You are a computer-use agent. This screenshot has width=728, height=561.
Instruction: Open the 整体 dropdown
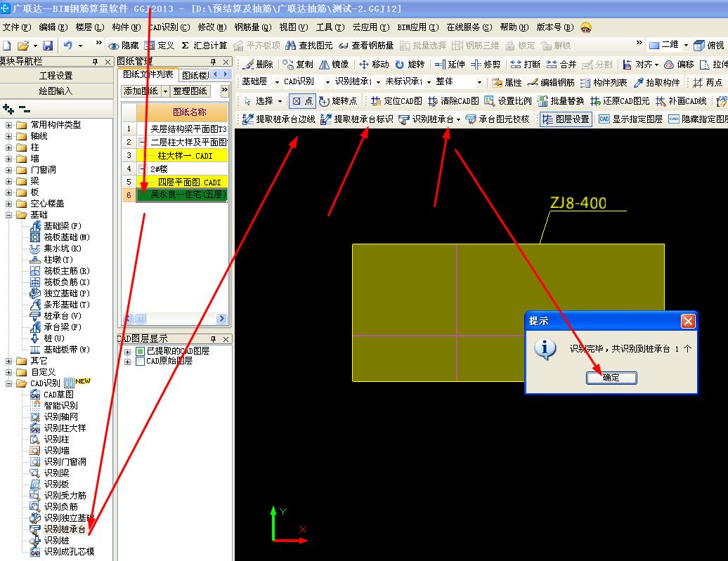click(480, 83)
